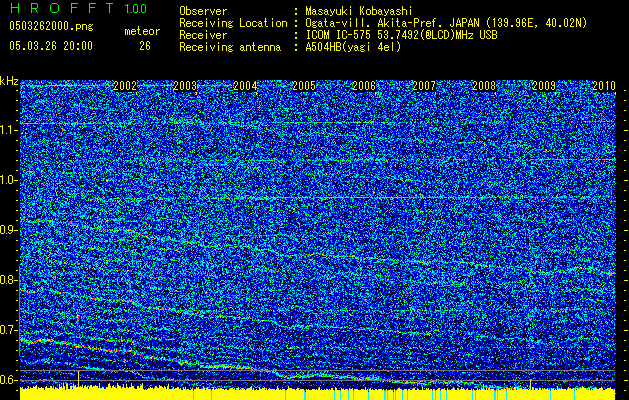Click the 0.6 frequency axis label
Image resolution: width=629 pixels, height=400 pixels.
[x=9, y=380]
